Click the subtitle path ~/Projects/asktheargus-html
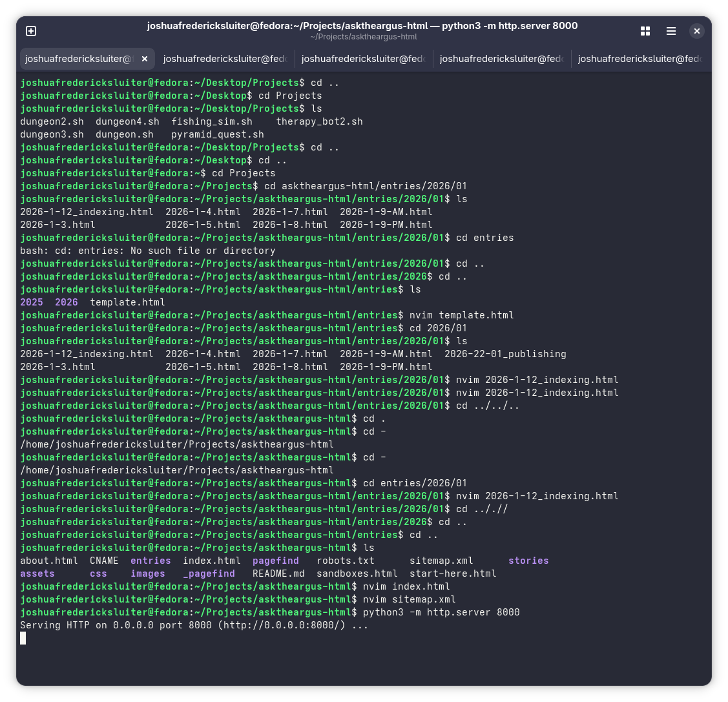The image size is (728, 702). (363, 37)
